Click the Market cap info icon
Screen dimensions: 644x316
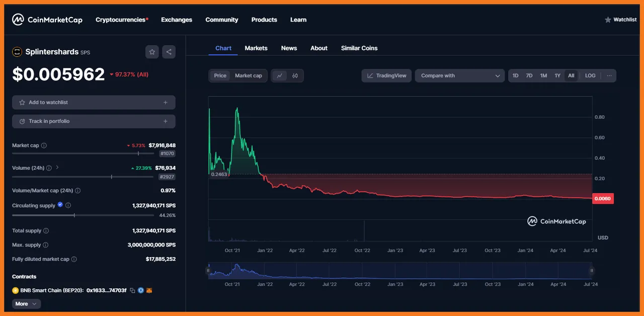(44, 145)
